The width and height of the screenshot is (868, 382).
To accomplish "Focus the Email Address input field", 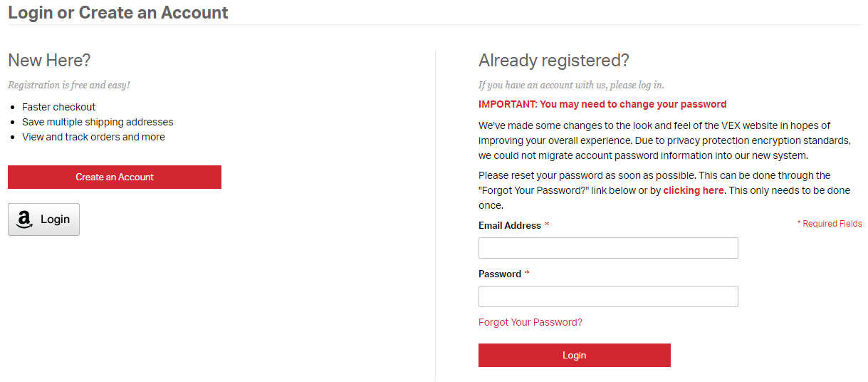I will pos(608,248).
